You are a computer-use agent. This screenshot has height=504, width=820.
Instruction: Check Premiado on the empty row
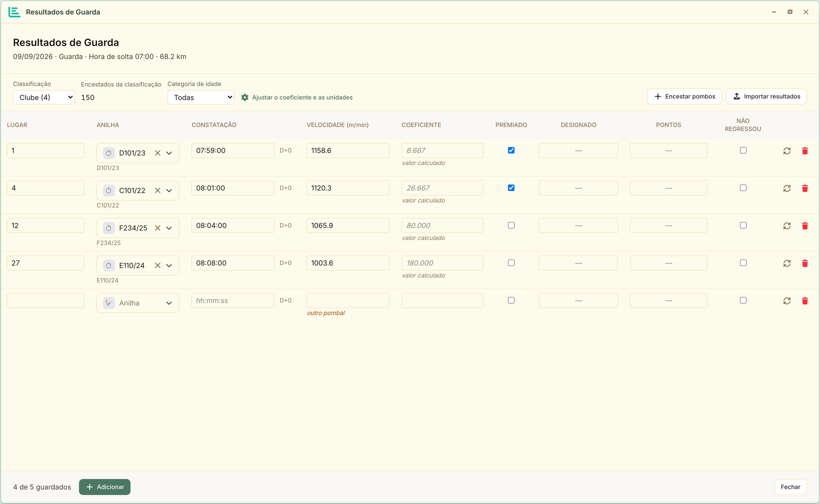(x=511, y=300)
